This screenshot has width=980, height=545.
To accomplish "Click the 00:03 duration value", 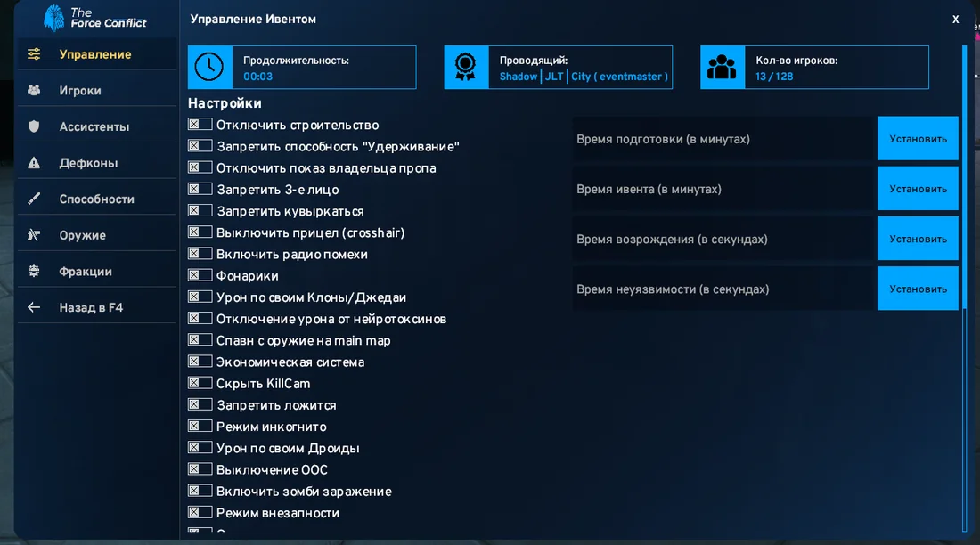I will coord(257,77).
